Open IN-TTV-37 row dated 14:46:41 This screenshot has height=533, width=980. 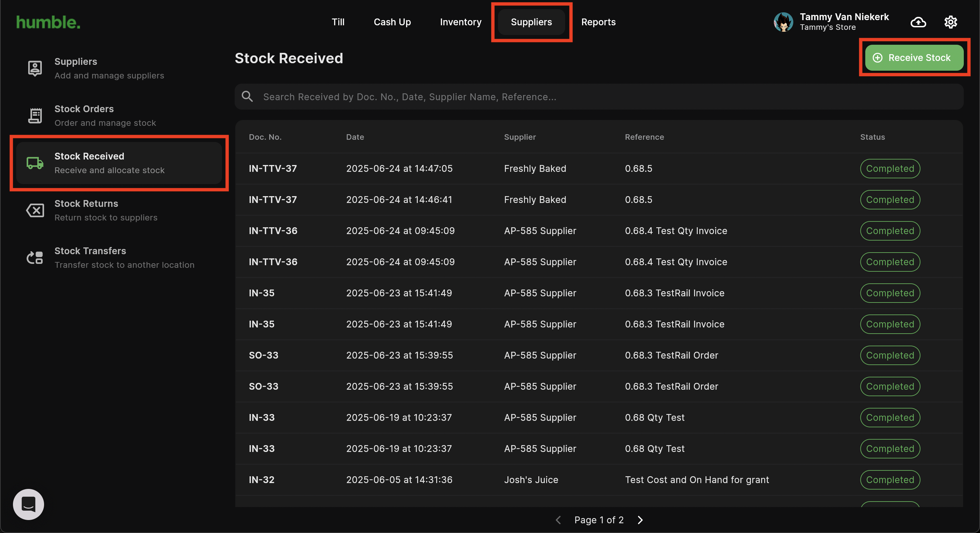click(x=599, y=200)
